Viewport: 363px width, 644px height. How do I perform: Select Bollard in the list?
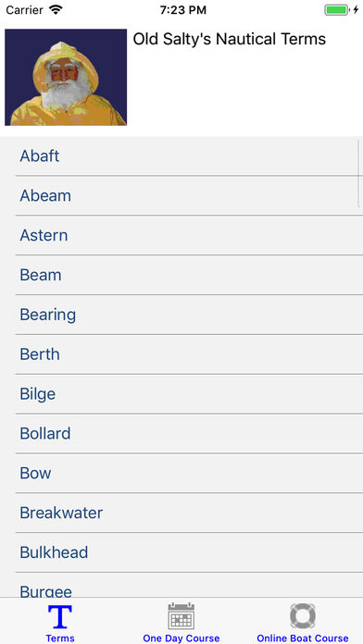[181, 434]
